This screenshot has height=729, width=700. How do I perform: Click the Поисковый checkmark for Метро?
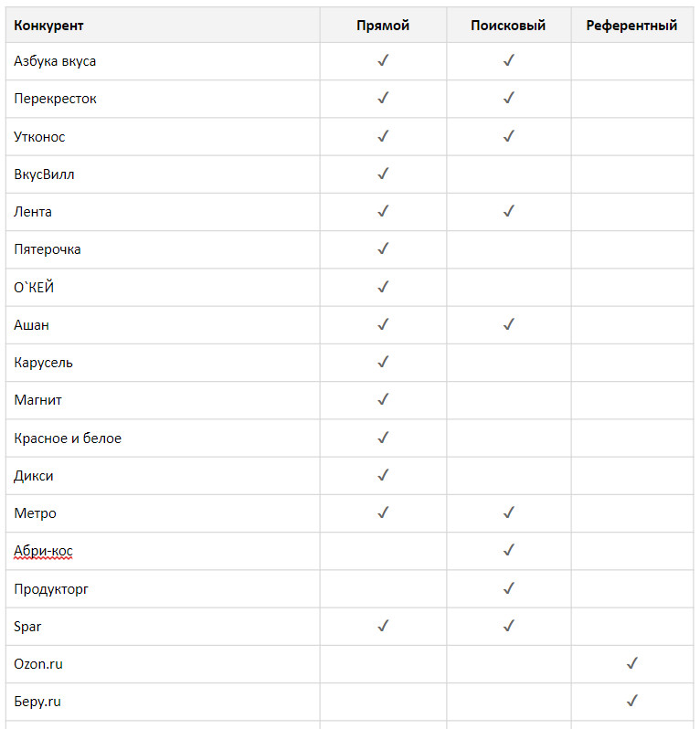pyautogui.click(x=509, y=513)
